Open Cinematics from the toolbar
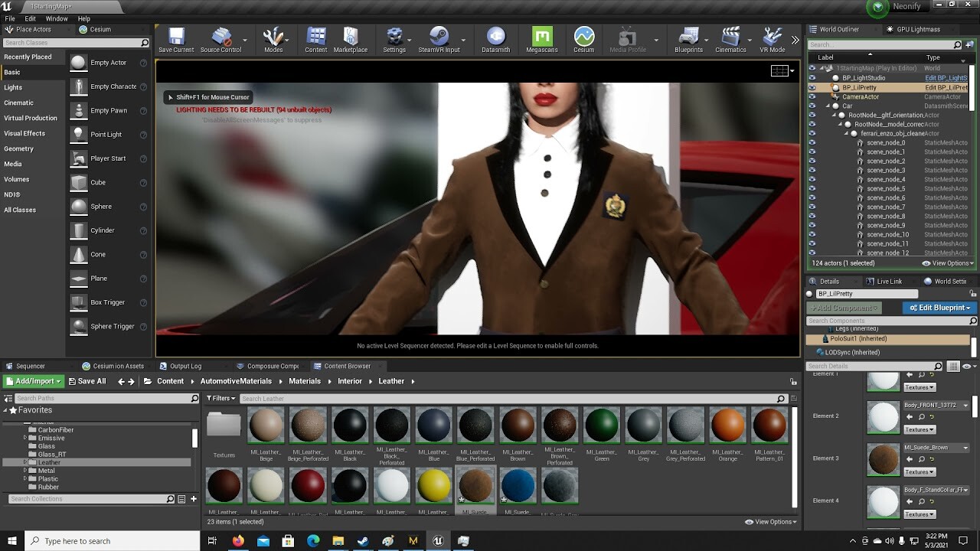The height and width of the screenshot is (551, 980). (730, 36)
